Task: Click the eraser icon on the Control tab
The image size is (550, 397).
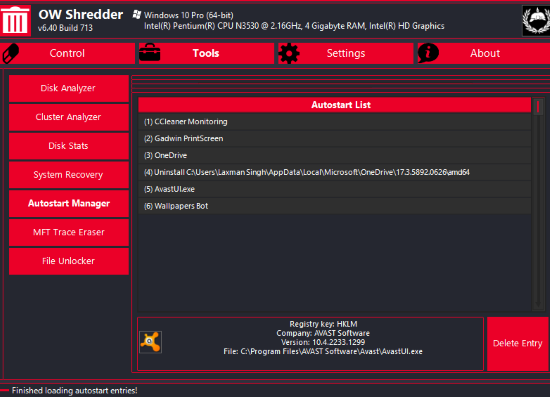Action: 11,53
